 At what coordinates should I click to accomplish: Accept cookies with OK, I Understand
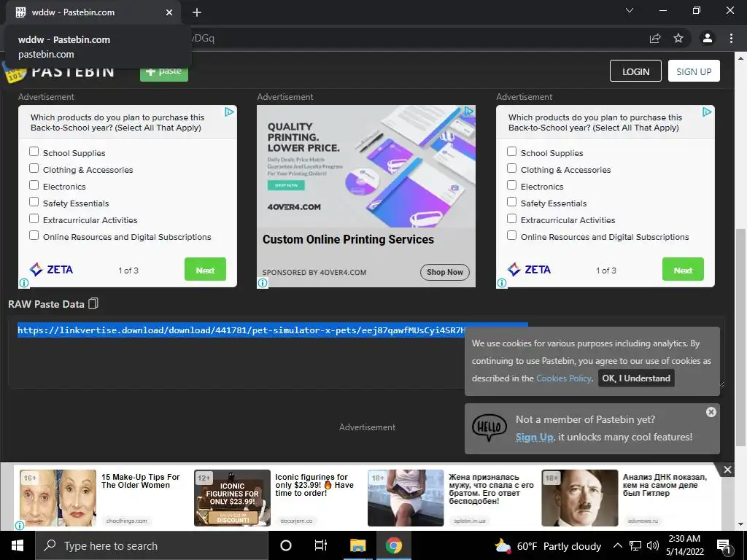[x=636, y=378]
